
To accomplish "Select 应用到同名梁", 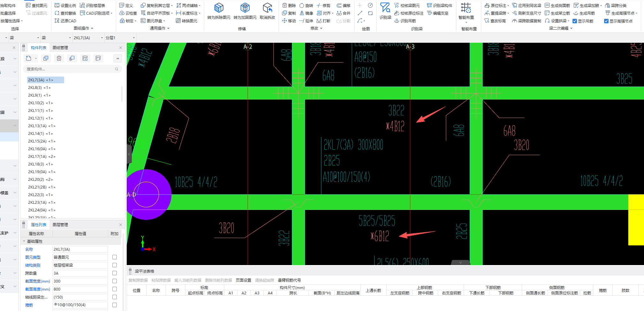I will click(527, 5).
